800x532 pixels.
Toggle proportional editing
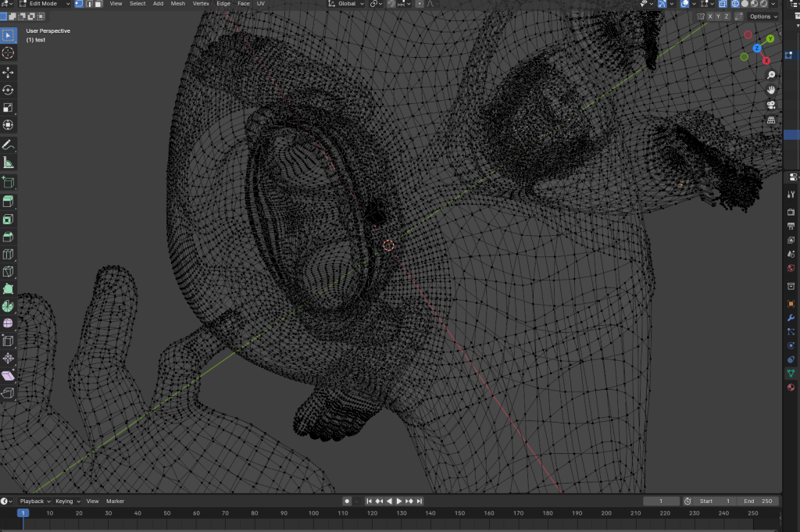(420, 4)
